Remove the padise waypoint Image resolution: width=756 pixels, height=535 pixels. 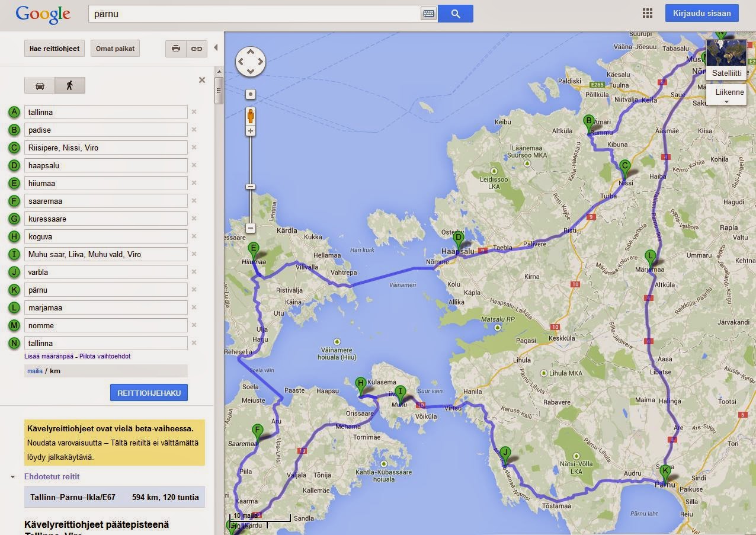(x=194, y=130)
